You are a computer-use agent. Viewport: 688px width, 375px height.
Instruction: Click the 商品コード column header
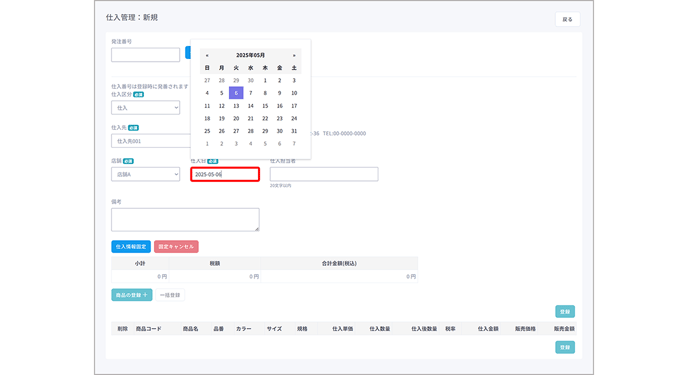coord(148,329)
